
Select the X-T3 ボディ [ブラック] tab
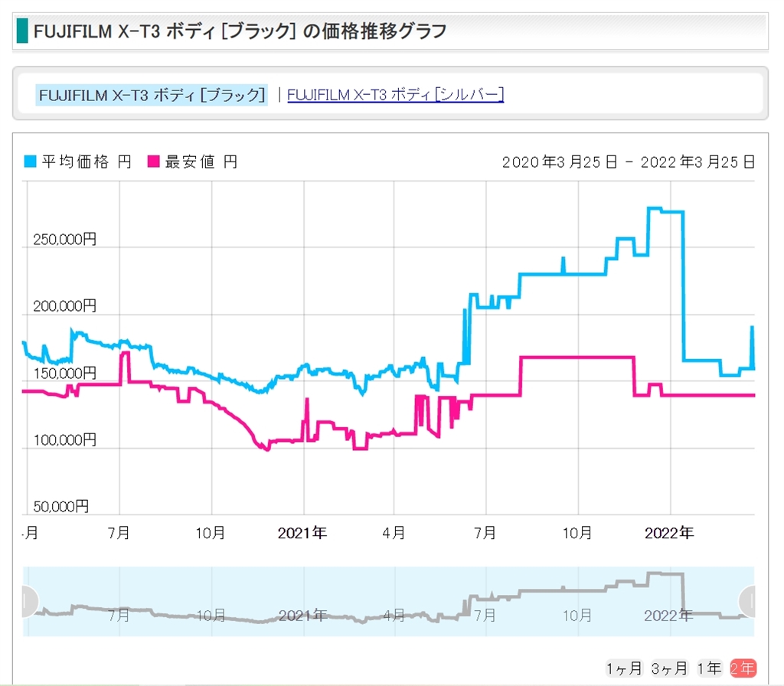(151, 95)
